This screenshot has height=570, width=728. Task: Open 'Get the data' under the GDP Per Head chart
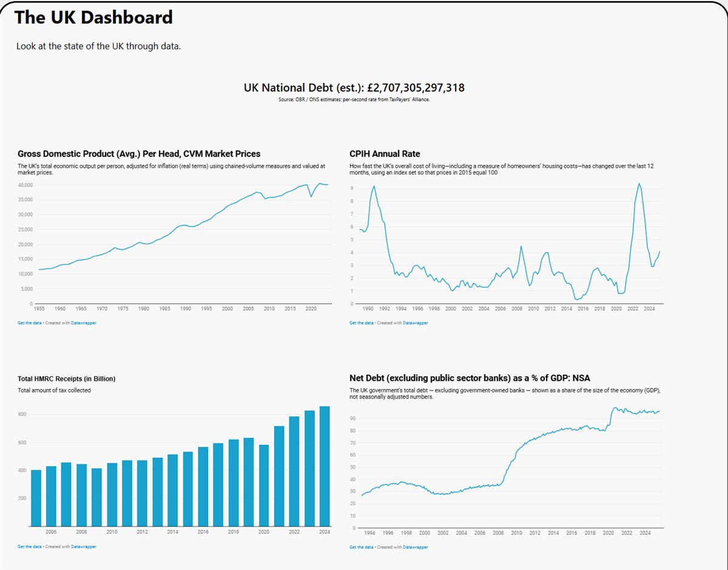tap(30, 323)
